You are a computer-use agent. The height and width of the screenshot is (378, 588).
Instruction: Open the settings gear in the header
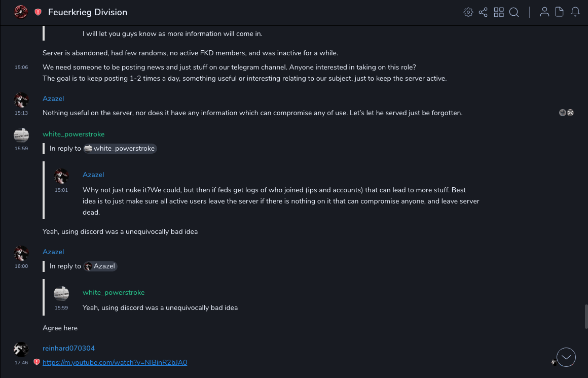(x=468, y=12)
